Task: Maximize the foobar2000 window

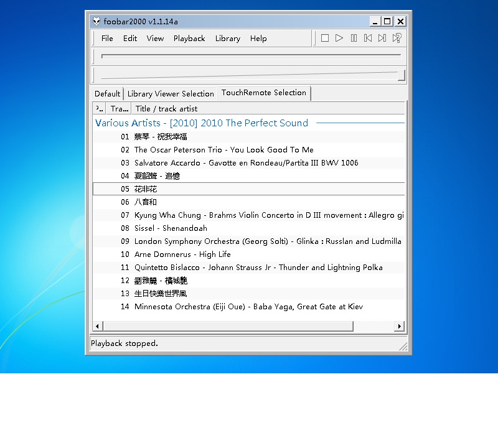Action: pos(387,21)
